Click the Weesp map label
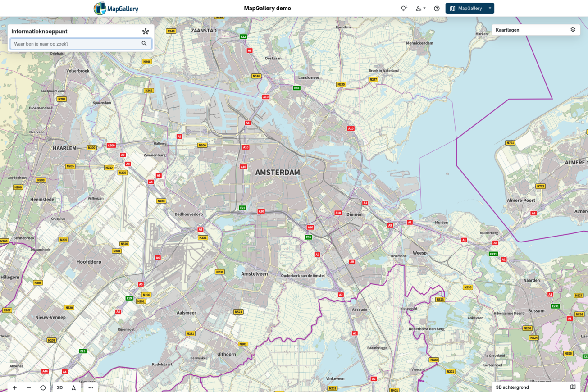588x392 pixels. pos(419,253)
